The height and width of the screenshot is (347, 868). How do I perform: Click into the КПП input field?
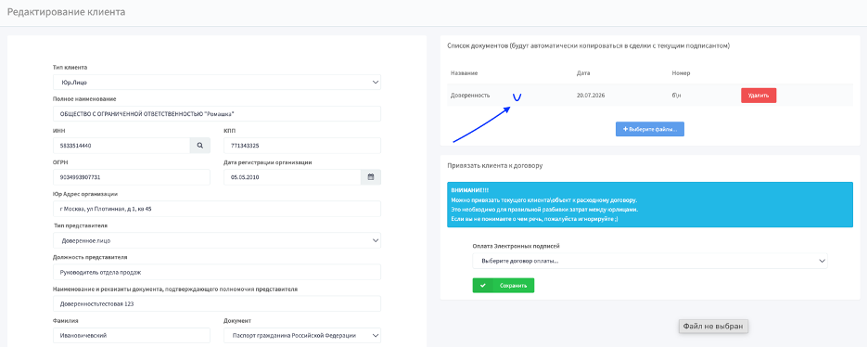coord(302,146)
